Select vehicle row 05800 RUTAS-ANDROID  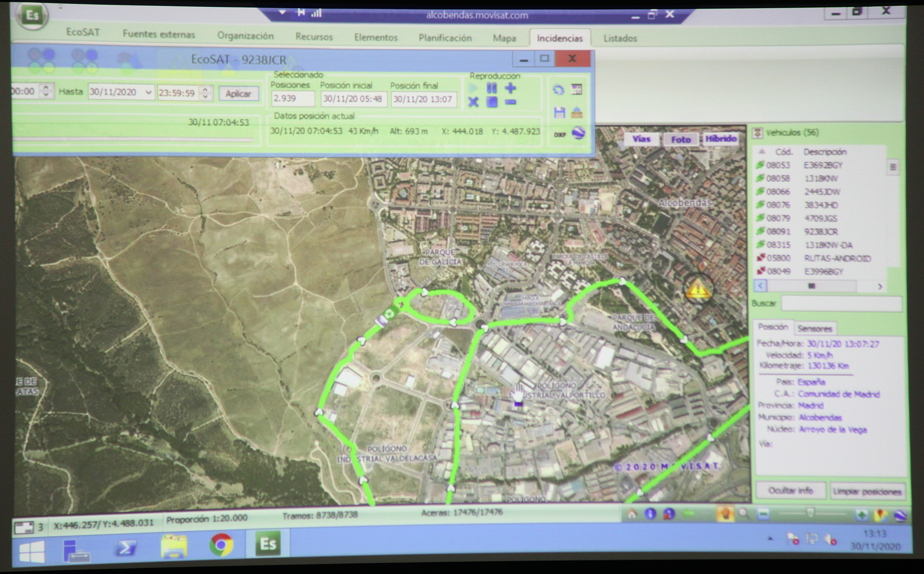pyautogui.click(x=819, y=259)
